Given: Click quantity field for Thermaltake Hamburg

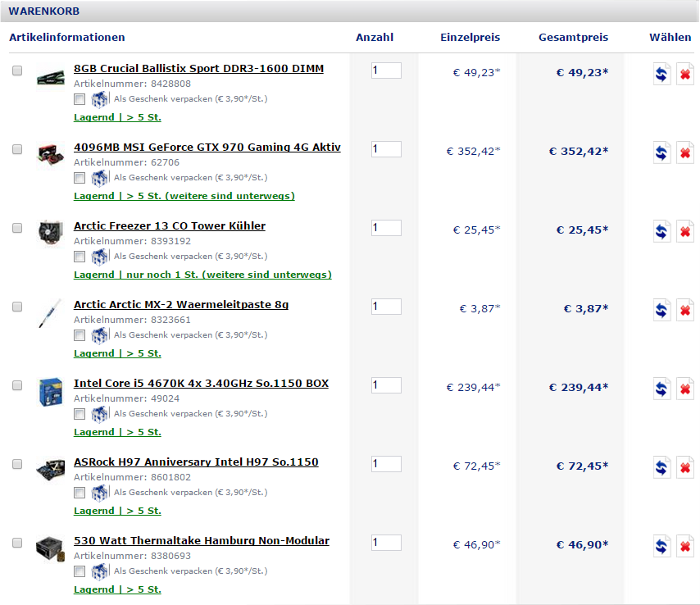Looking at the screenshot, I should 386,543.
